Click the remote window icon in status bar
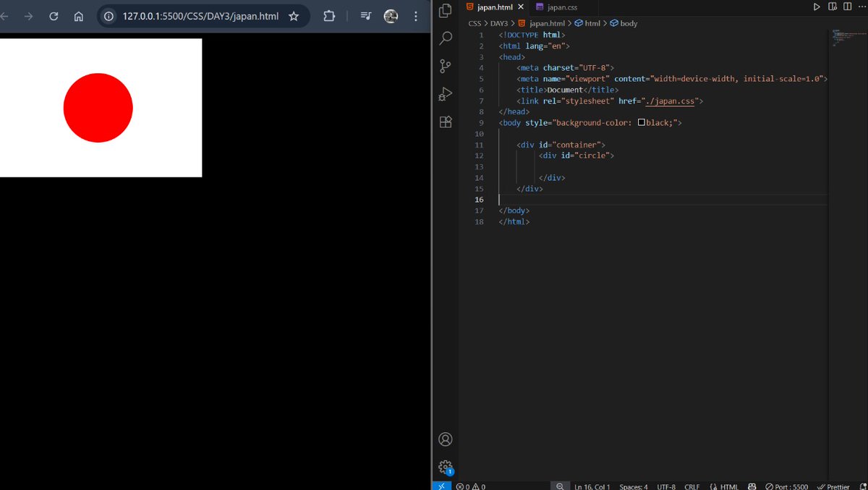The height and width of the screenshot is (490, 868). (x=442, y=486)
